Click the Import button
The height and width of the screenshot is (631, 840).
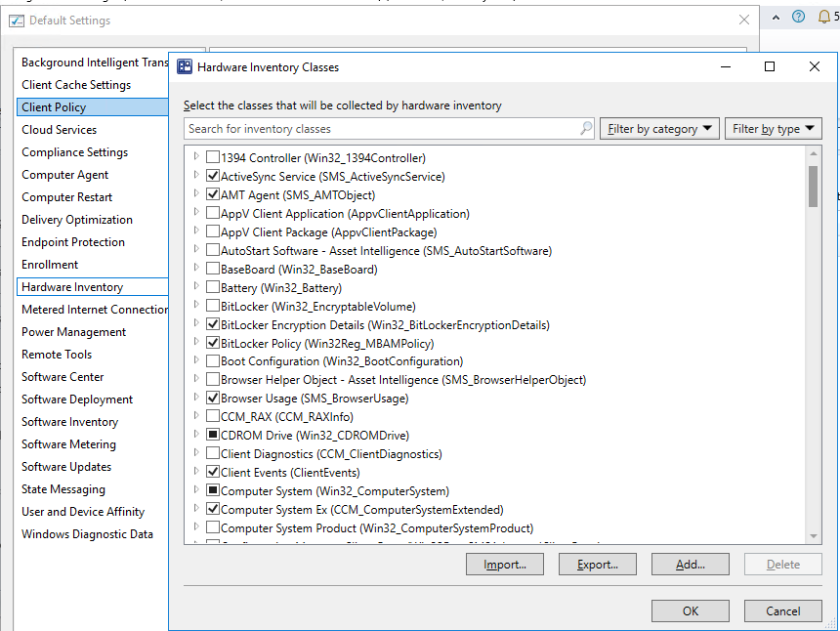[x=504, y=564]
